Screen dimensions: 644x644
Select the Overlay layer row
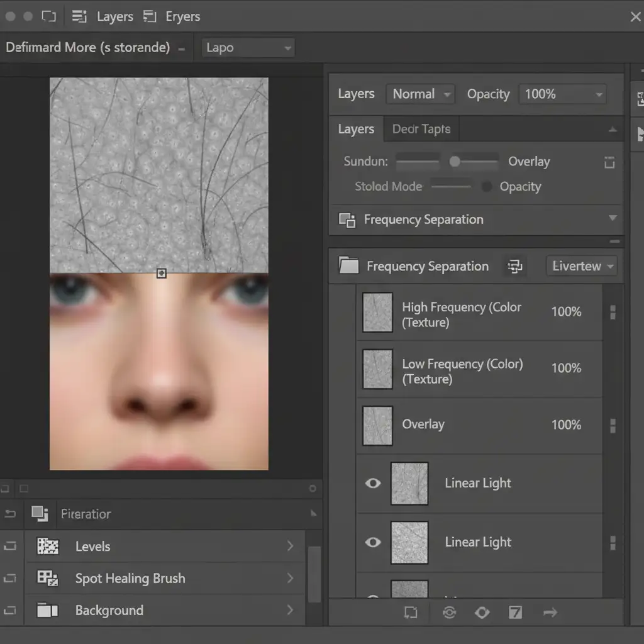click(478, 425)
